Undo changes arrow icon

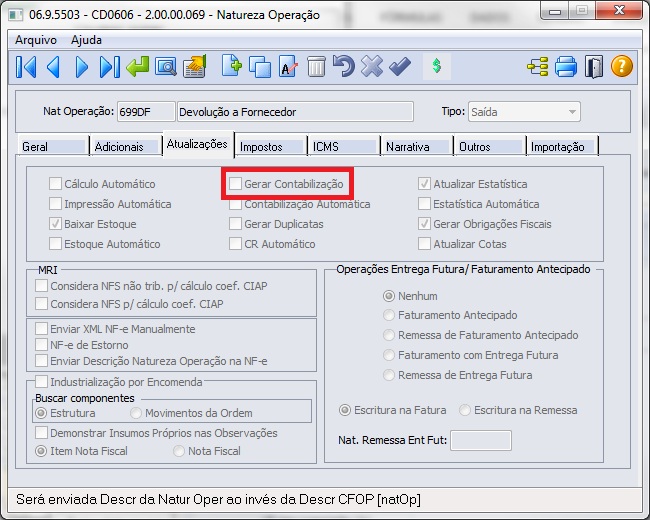(344, 66)
